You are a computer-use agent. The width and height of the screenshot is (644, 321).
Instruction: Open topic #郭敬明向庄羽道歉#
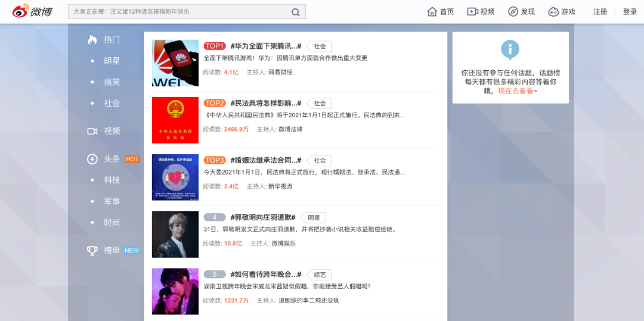pos(263,217)
